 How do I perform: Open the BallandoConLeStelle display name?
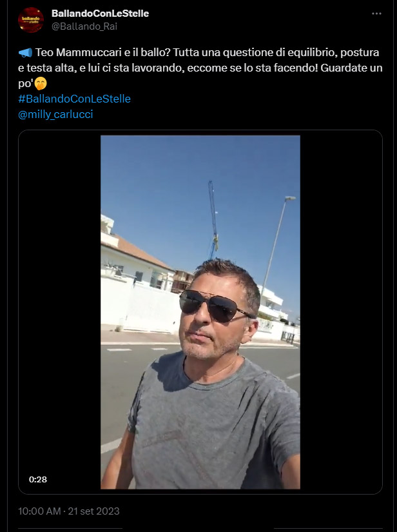point(100,14)
